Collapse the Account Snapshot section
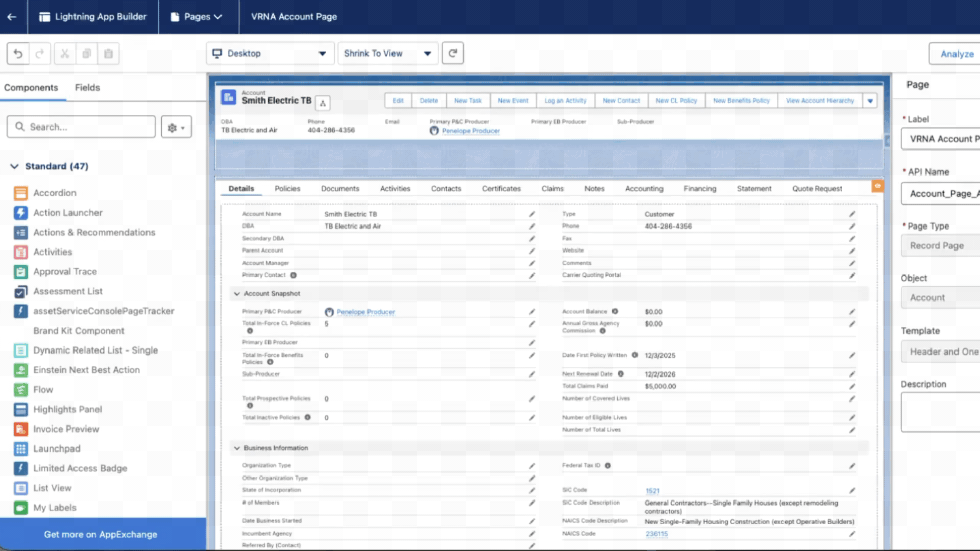 click(237, 294)
